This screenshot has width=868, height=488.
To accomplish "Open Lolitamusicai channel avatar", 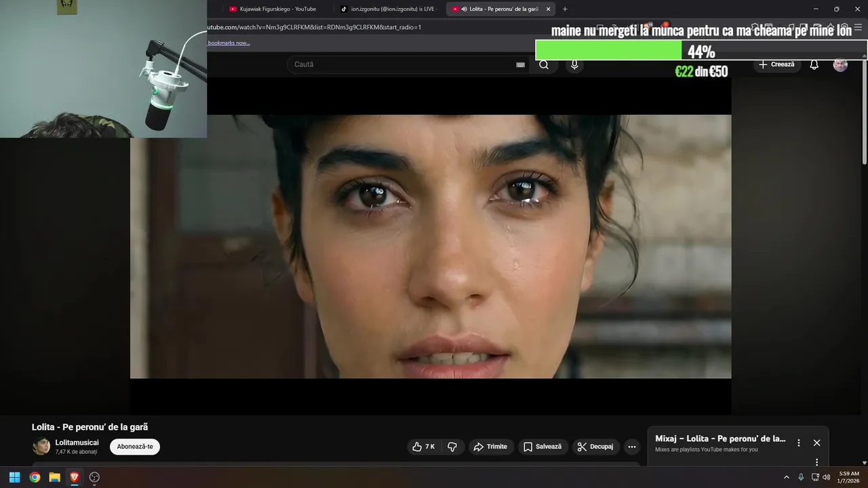I will point(41,447).
